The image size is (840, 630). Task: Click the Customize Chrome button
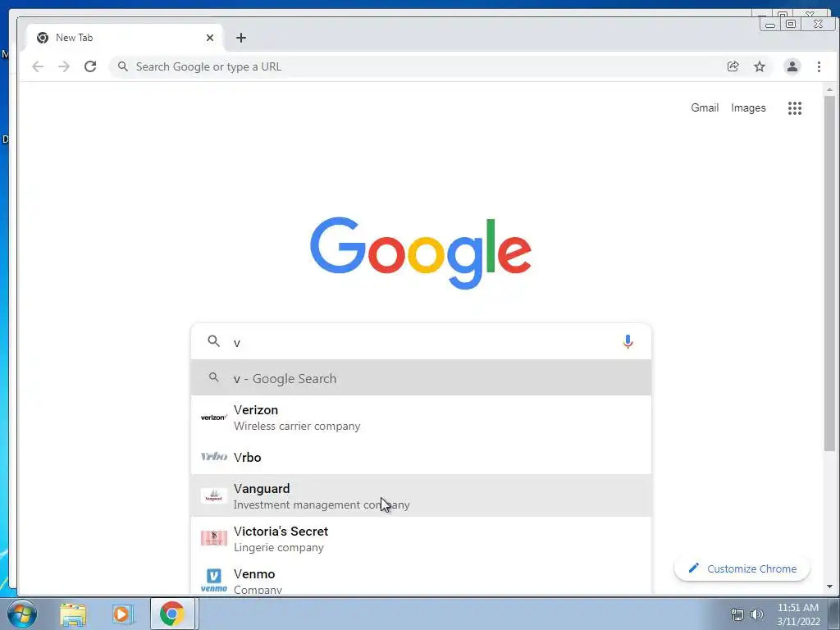742,568
